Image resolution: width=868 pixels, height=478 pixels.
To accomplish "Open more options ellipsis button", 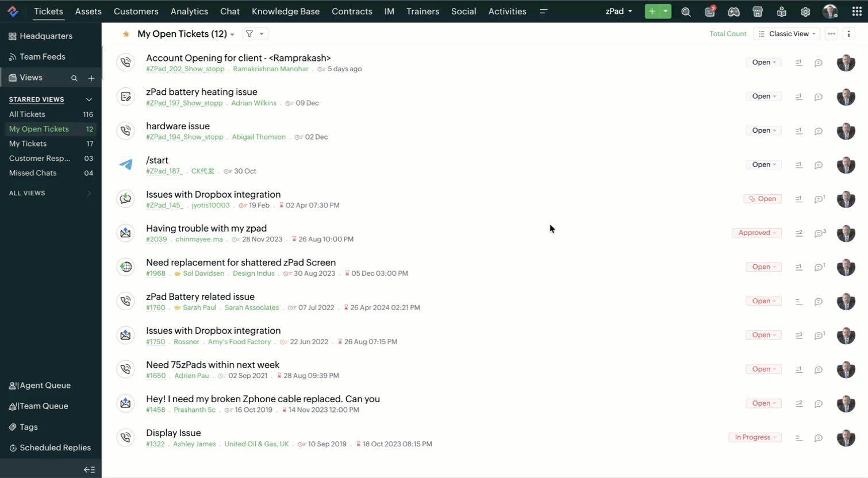I will pos(831,34).
